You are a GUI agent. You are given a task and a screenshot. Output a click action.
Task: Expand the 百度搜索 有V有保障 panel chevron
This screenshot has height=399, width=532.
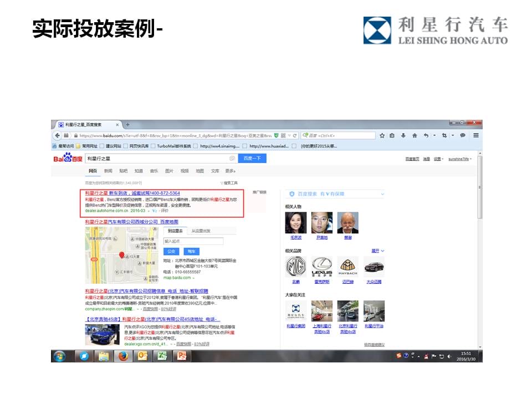tap(382, 194)
